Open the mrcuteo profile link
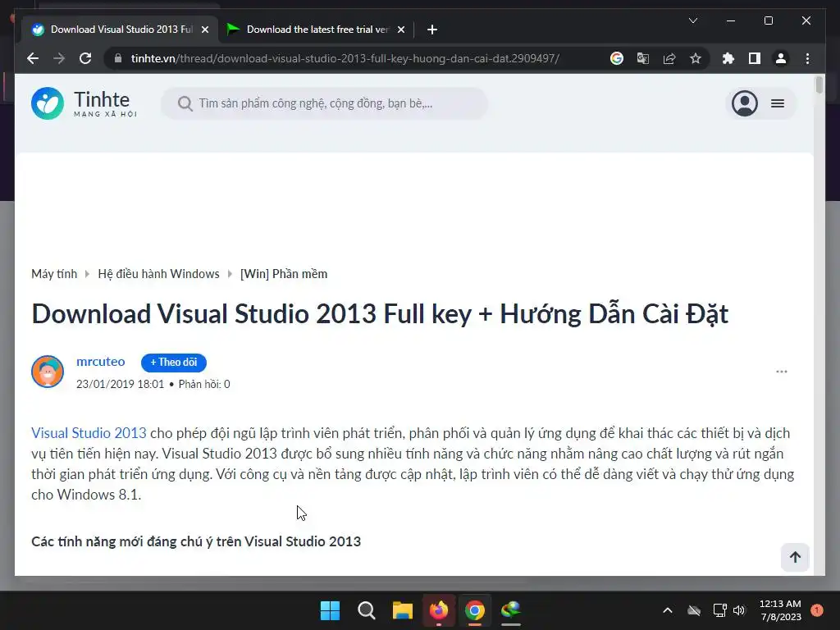 [101, 362]
